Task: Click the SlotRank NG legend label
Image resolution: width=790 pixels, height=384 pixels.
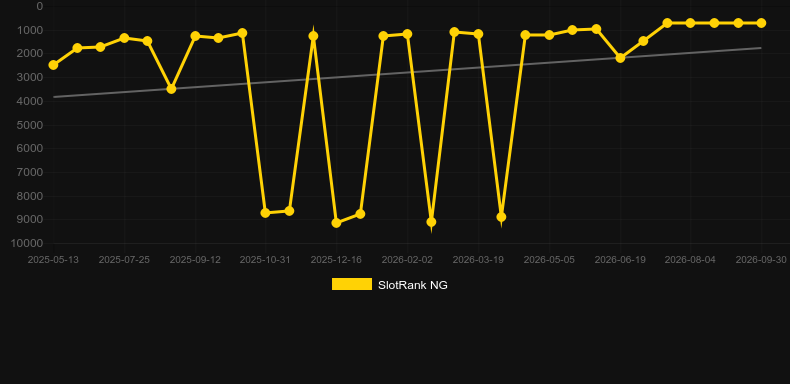Action: click(x=413, y=285)
